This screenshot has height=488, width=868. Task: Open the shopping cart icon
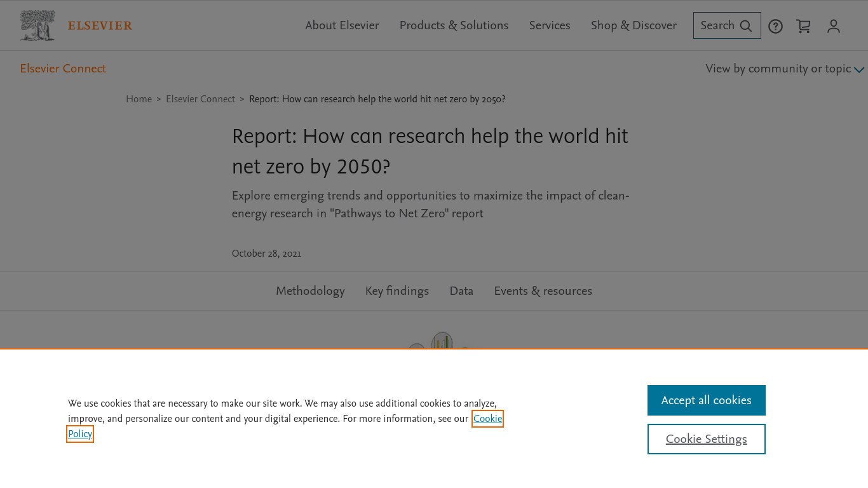804,26
